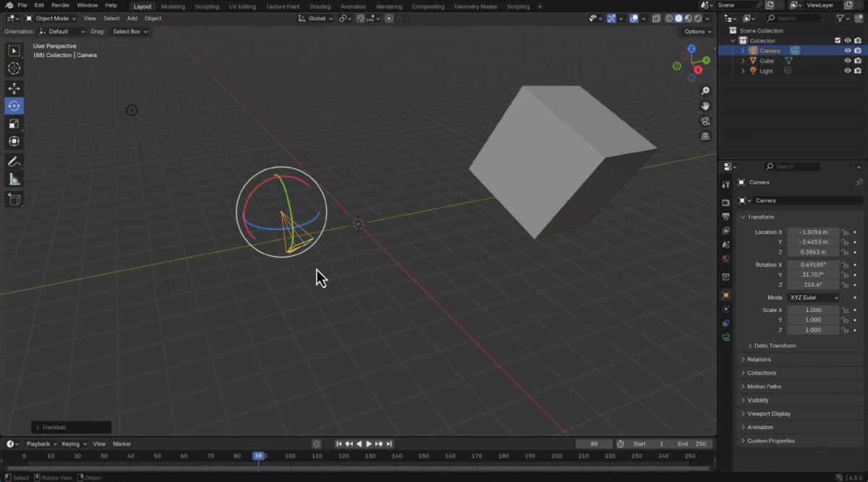The height and width of the screenshot is (482, 868).
Task: Open the World properties tab
Action: tap(726, 258)
